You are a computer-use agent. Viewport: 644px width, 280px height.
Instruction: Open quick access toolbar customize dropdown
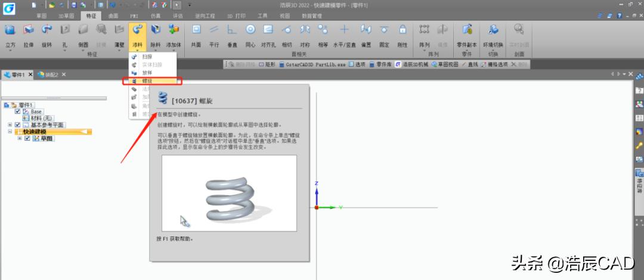190,5
